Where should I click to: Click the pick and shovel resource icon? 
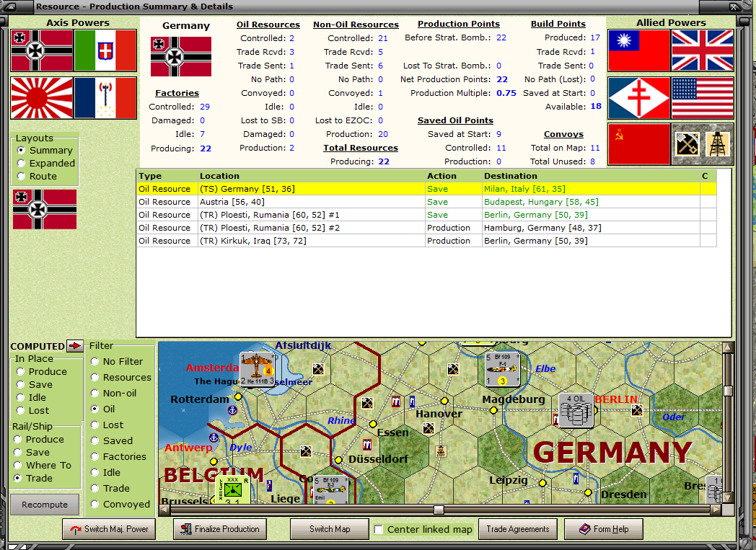[687, 144]
